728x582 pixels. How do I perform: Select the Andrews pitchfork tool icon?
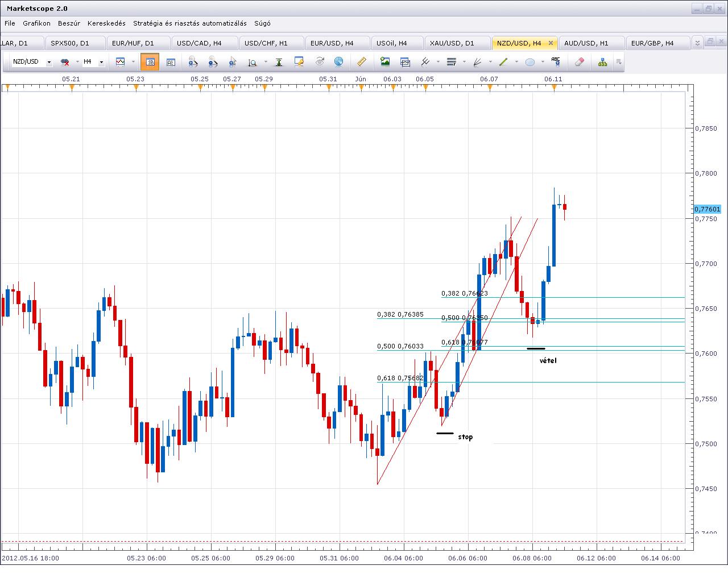click(425, 62)
